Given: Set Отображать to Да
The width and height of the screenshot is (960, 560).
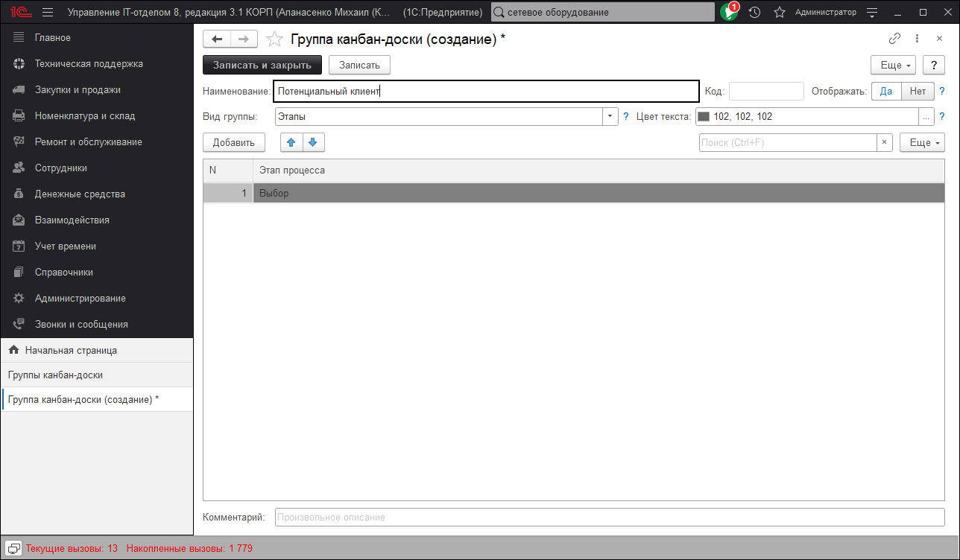Looking at the screenshot, I should coord(886,91).
